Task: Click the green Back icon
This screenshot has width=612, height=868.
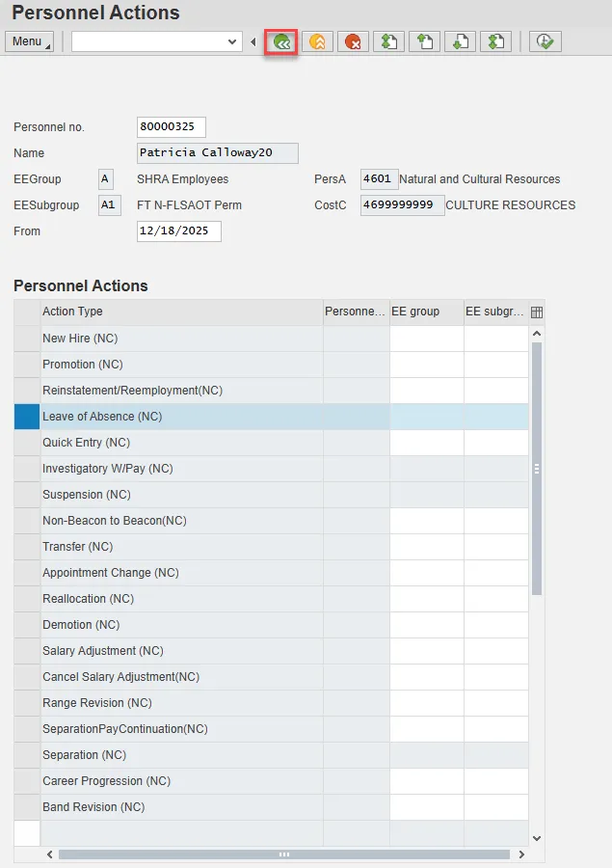Action: click(x=281, y=41)
